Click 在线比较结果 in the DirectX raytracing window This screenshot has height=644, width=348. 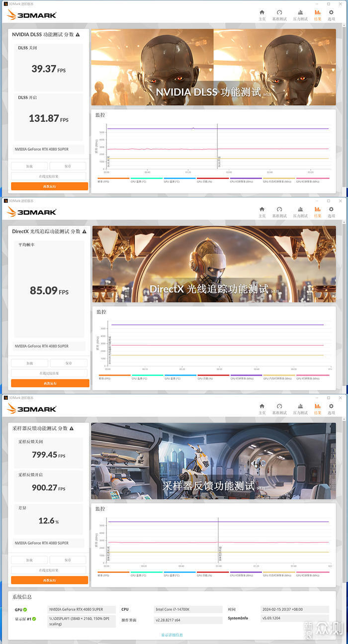[x=49, y=373]
